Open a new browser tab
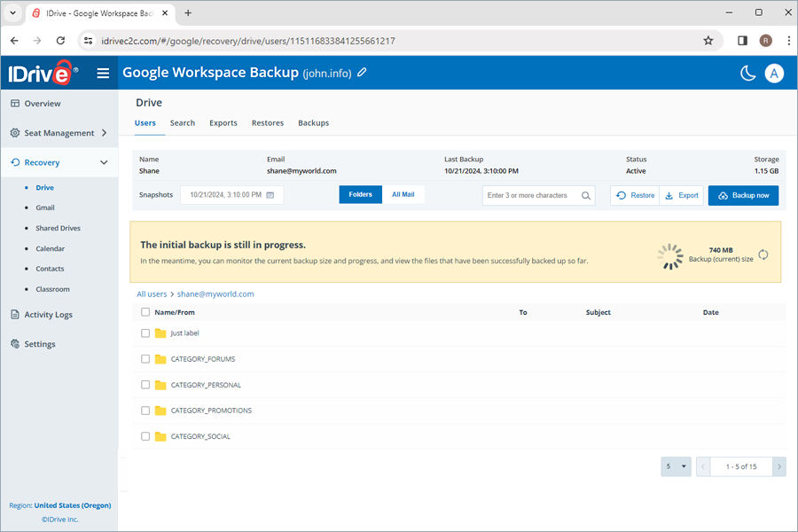The width and height of the screenshot is (798, 532). pos(188,13)
